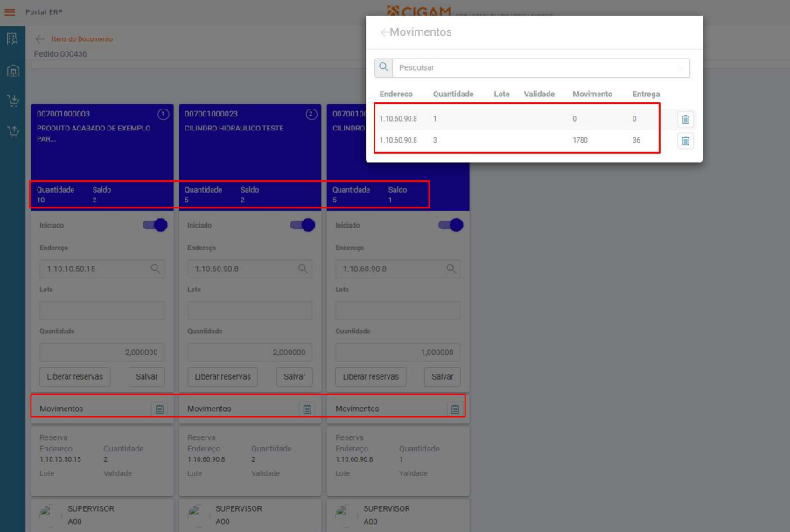Click the Movimento column header

pyautogui.click(x=592, y=94)
